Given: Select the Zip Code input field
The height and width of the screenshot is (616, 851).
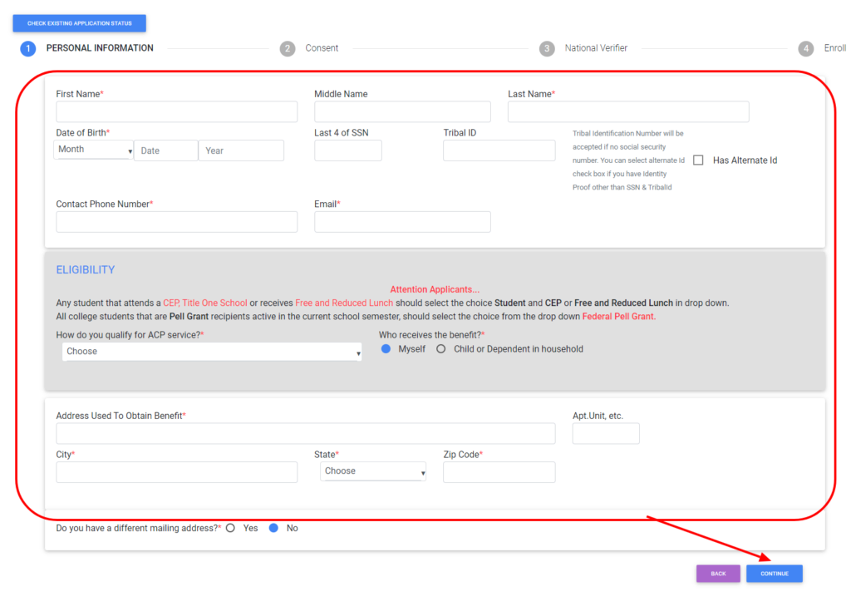Looking at the screenshot, I should point(499,472).
